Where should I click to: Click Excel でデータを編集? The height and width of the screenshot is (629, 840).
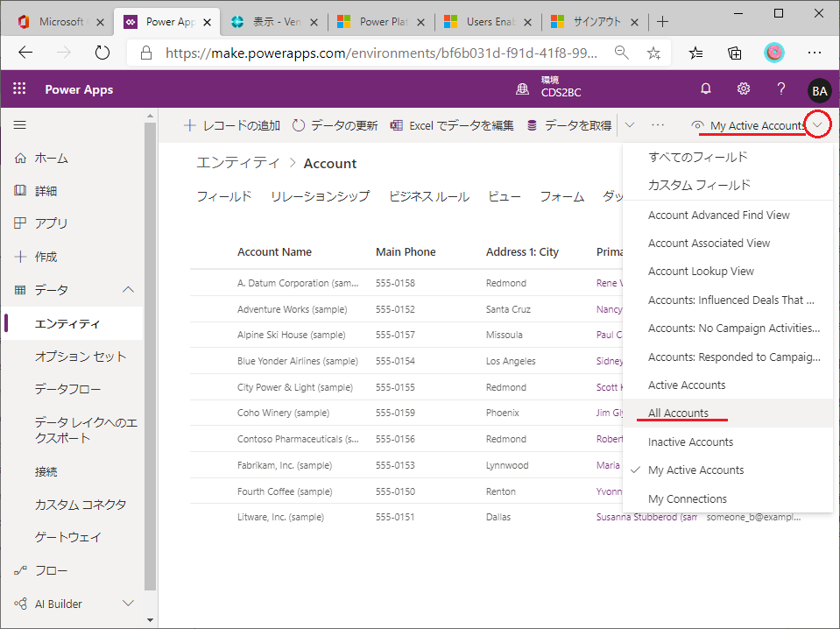pyautogui.click(x=452, y=125)
